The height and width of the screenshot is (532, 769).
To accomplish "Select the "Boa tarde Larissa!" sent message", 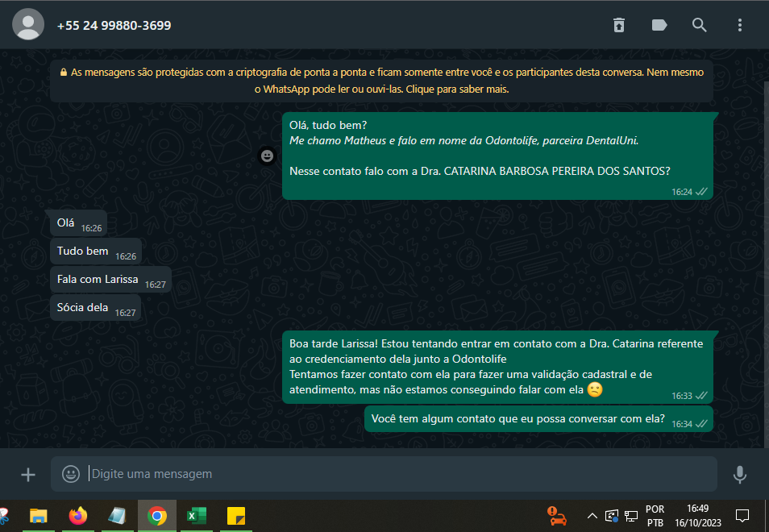I will [497, 368].
